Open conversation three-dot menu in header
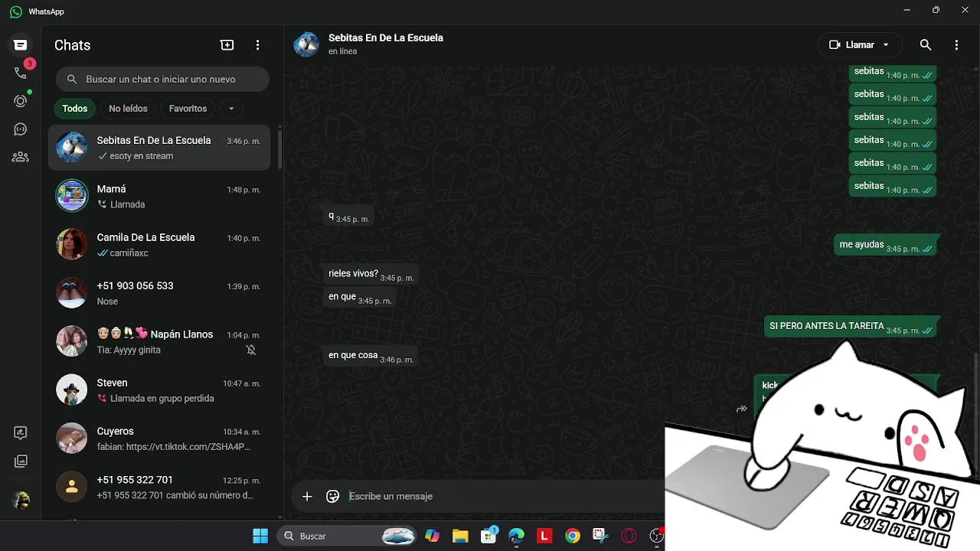The width and height of the screenshot is (980, 551). coord(956,45)
